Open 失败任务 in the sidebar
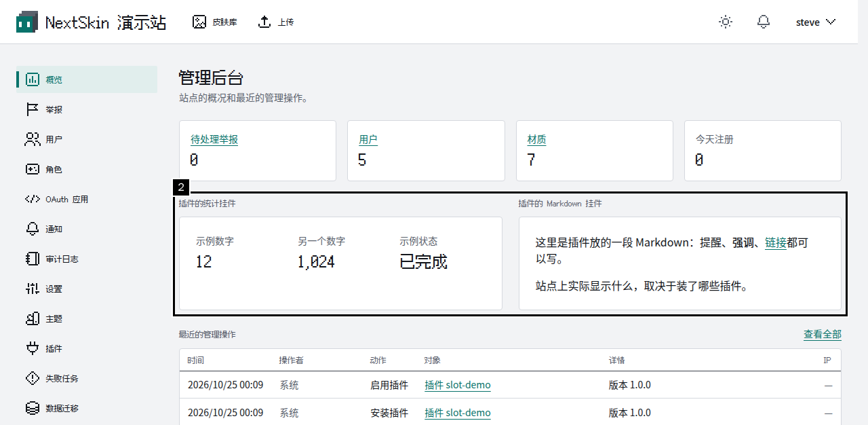This screenshot has width=868, height=425. pyautogui.click(x=87, y=378)
